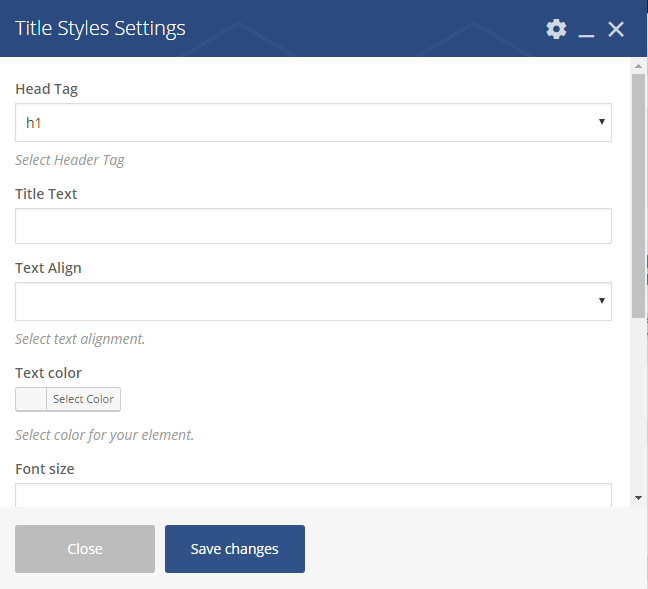Click the Text color label
Screen dimensions: 648x589
(x=48, y=373)
